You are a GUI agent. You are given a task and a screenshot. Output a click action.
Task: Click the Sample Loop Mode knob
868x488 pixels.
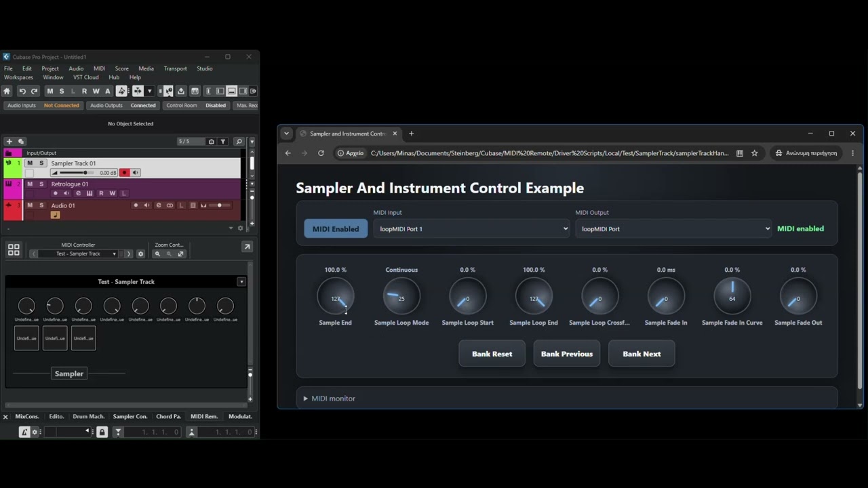(x=401, y=296)
